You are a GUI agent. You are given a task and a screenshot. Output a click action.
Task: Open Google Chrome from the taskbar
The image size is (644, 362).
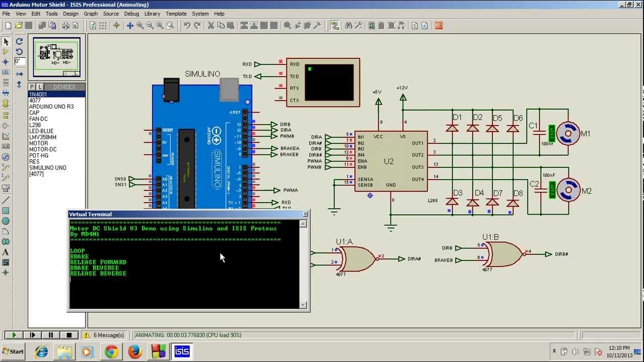click(x=112, y=351)
